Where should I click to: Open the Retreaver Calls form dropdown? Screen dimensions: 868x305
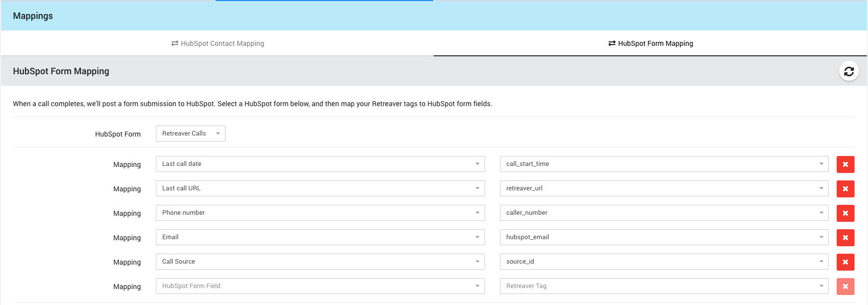(190, 134)
